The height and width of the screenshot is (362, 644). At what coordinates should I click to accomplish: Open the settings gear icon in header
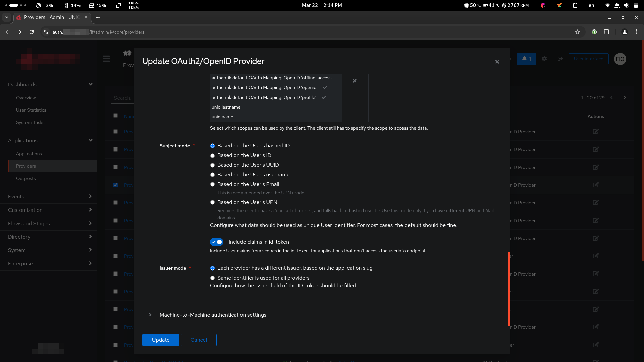coord(544,59)
